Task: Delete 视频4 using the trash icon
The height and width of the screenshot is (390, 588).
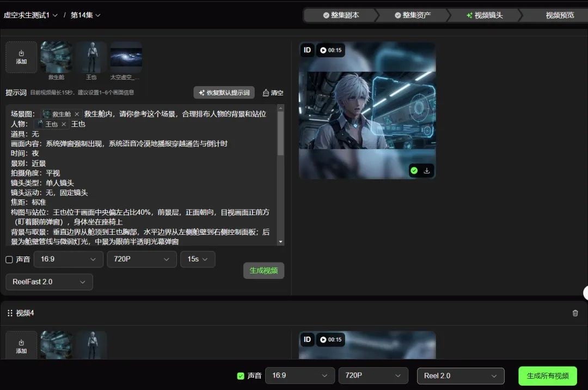Action: pyautogui.click(x=575, y=313)
